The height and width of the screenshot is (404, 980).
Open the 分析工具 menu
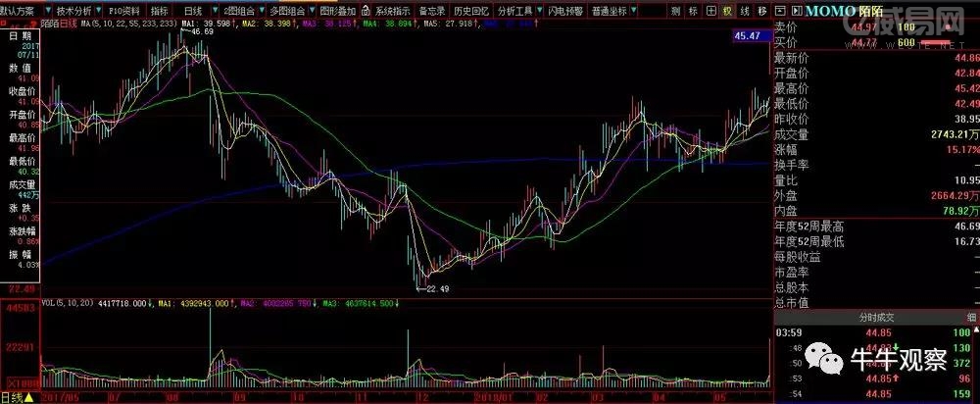[x=515, y=11]
